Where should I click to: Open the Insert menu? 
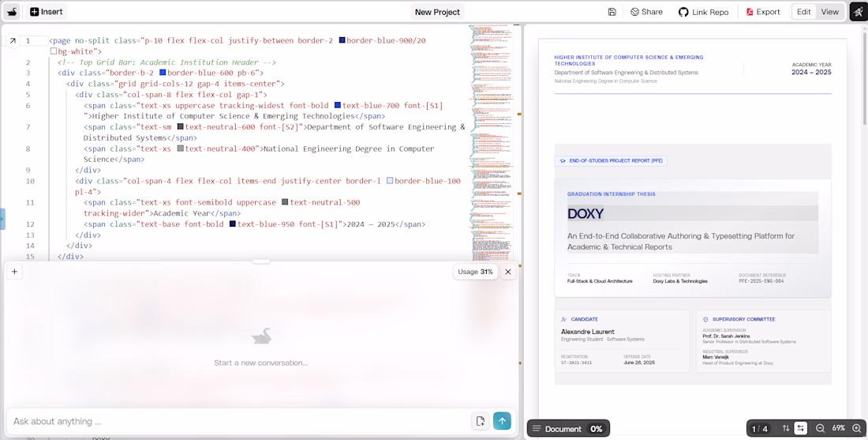[x=47, y=12]
